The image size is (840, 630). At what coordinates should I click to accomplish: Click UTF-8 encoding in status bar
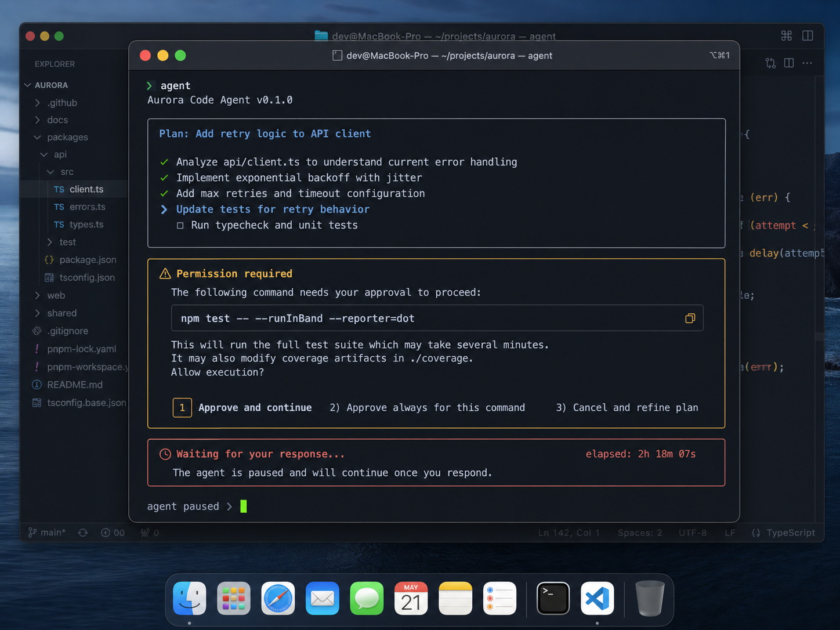(693, 533)
